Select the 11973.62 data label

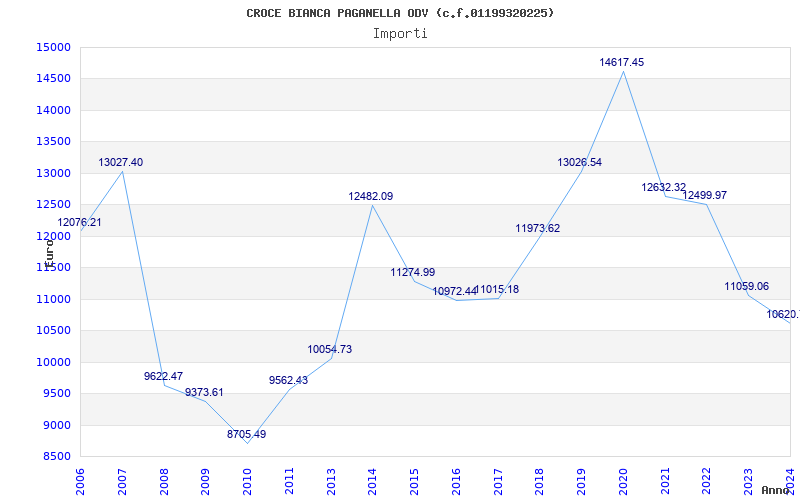(538, 228)
